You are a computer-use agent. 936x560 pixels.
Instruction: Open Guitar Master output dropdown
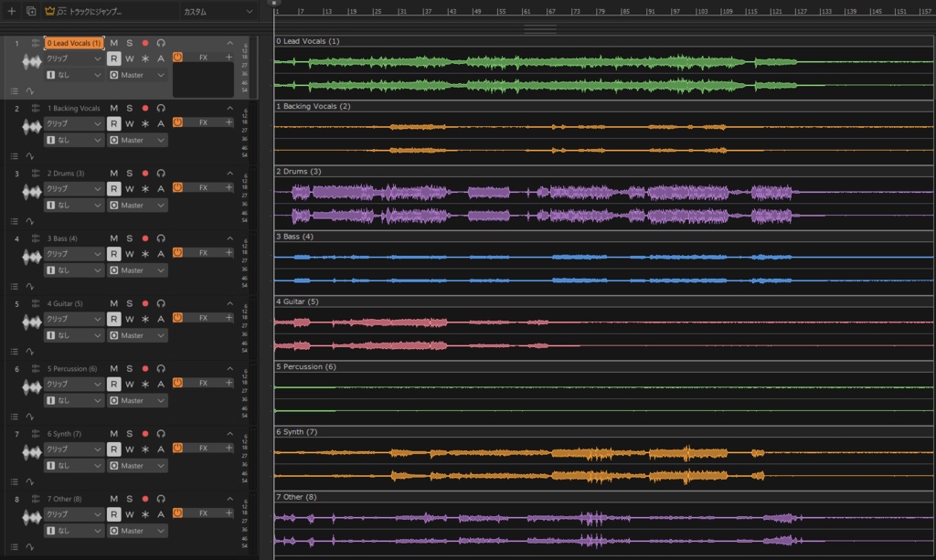(x=137, y=335)
